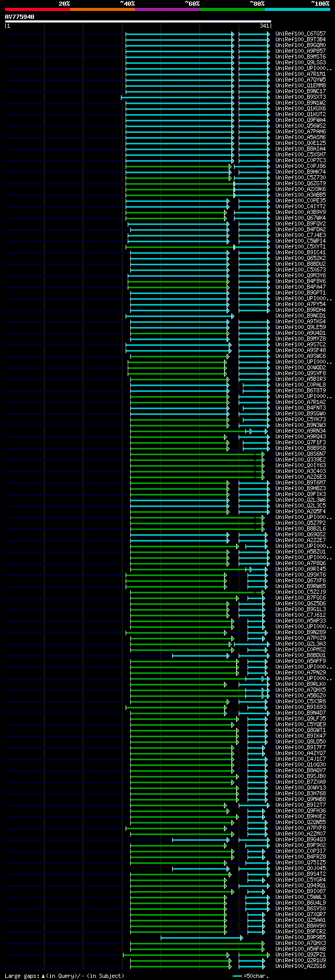This screenshot has height=980, width=335.
Task: Select the UniRef100_C4IYT2 label
Action: coord(300,206)
